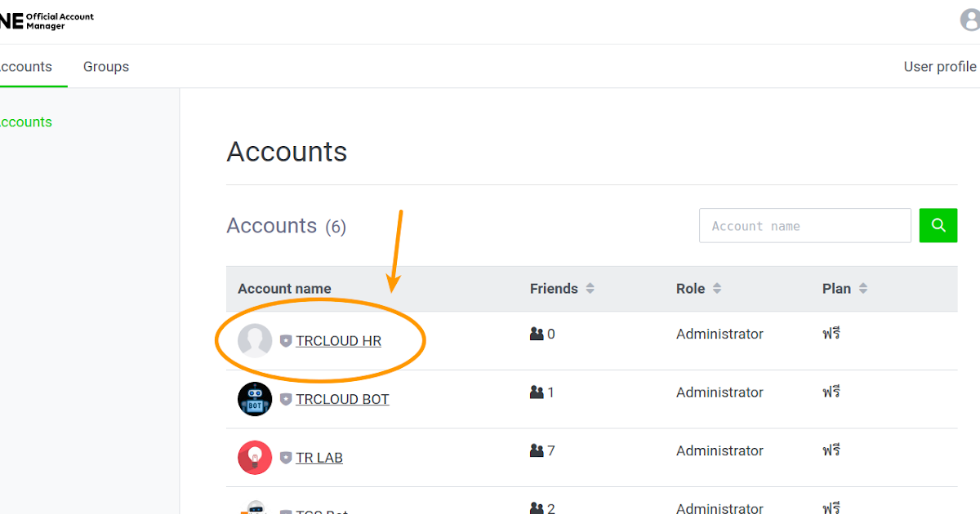Open the TRCLOUD BOT account link
Image resolution: width=980 pixels, height=514 pixels.
coord(342,399)
